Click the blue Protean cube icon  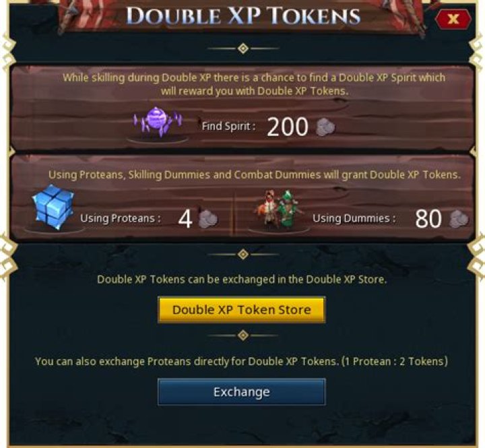(53, 207)
